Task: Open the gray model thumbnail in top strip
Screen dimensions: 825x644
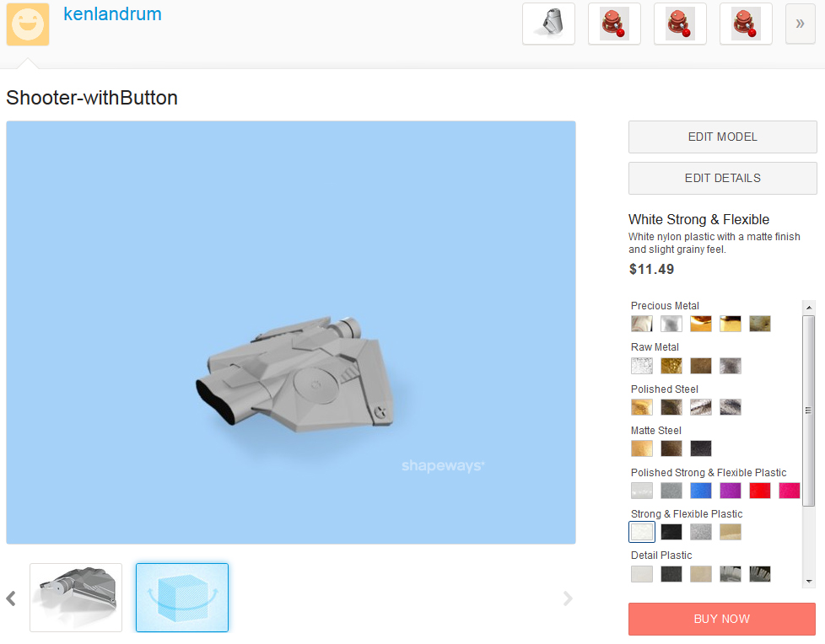Action: (x=549, y=24)
